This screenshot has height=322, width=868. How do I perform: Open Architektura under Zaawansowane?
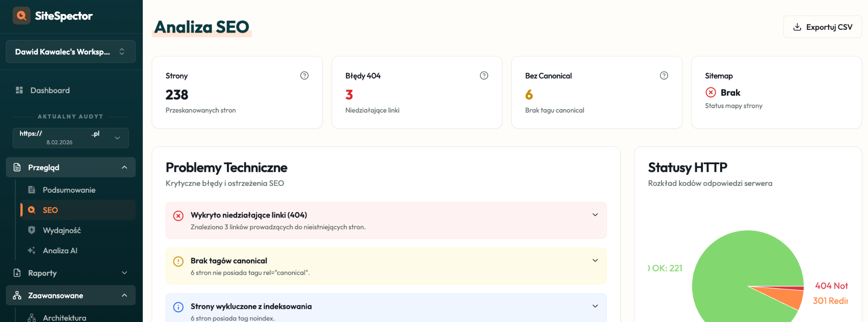tap(64, 317)
